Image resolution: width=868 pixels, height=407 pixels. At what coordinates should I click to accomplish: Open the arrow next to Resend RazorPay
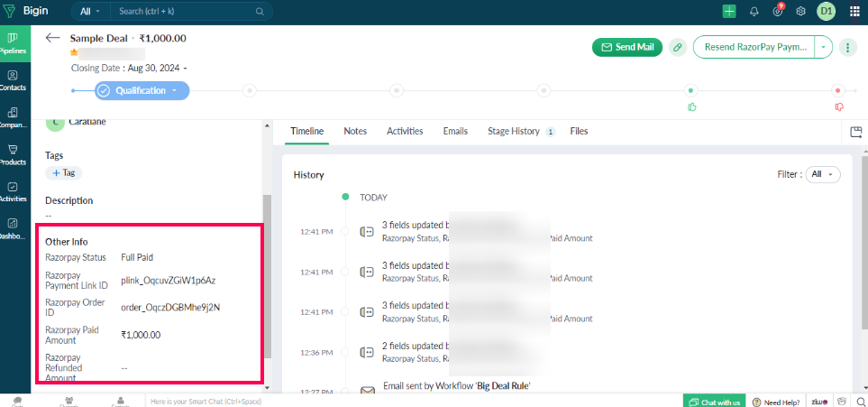pos(823,47)
